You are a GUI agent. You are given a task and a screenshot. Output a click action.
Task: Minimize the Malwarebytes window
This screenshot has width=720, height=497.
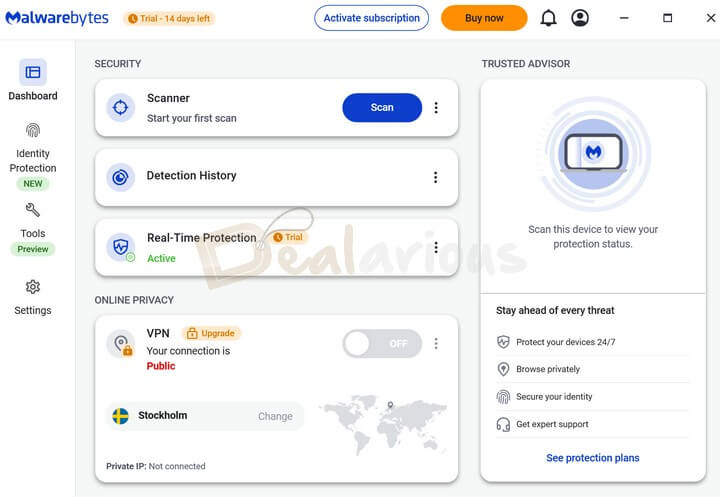coord(624,18)
